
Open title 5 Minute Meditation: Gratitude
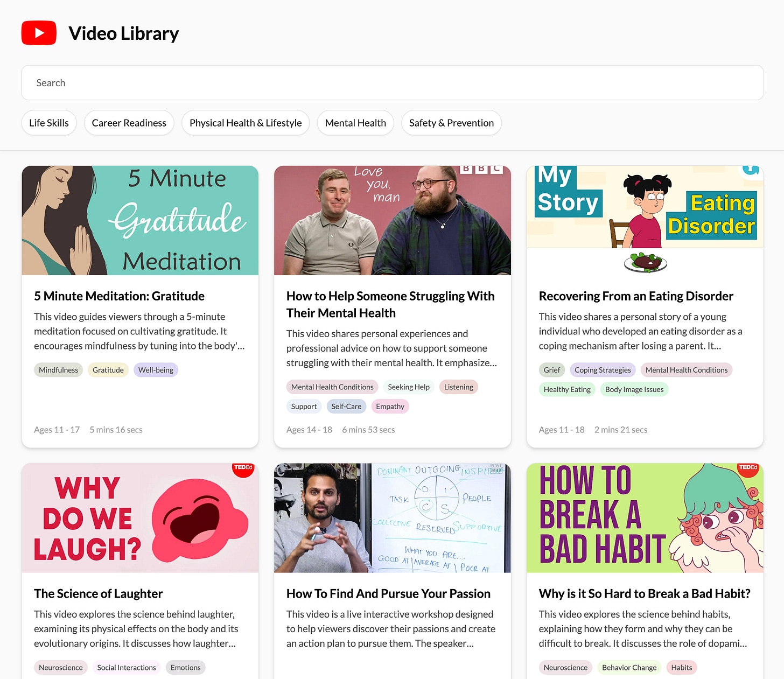click(119, 296)
